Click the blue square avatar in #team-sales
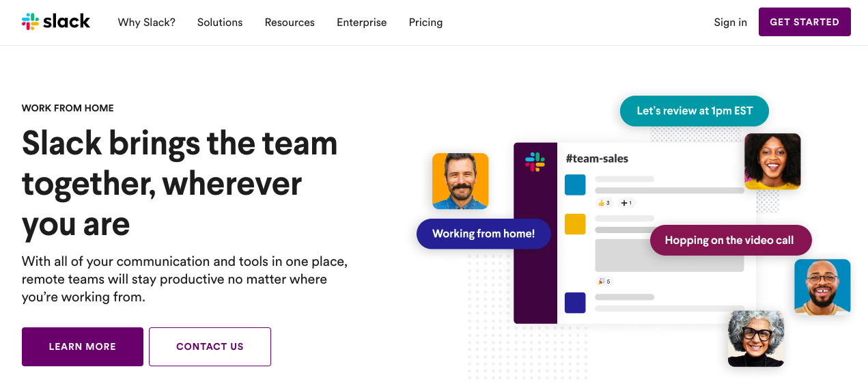Viewport: 868px width, 382px height. coord(575,185)
